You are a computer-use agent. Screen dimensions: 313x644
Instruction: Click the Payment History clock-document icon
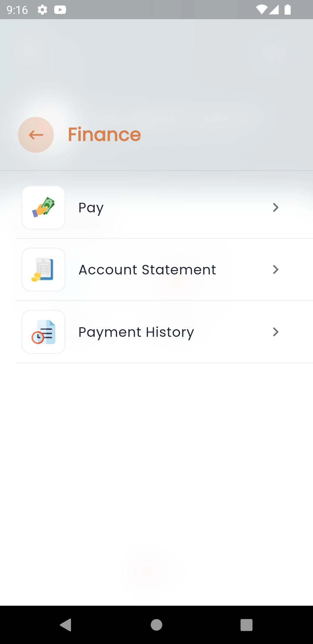(x=43, y=332)
